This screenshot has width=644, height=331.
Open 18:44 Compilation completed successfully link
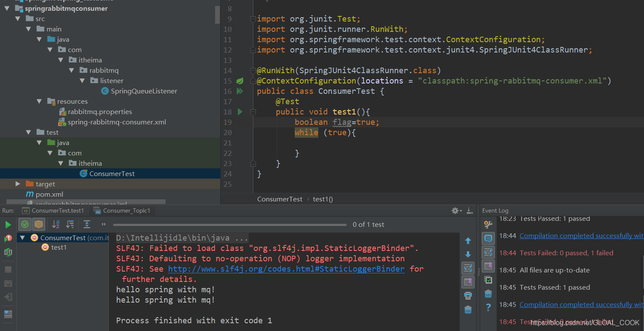(x=581, y=236)
